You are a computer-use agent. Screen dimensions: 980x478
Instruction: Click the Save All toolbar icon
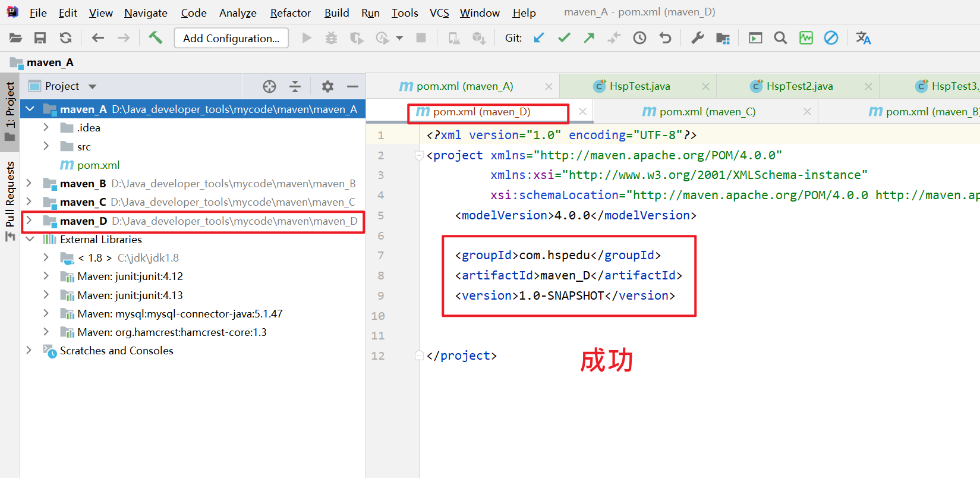[x=40, y=38]
